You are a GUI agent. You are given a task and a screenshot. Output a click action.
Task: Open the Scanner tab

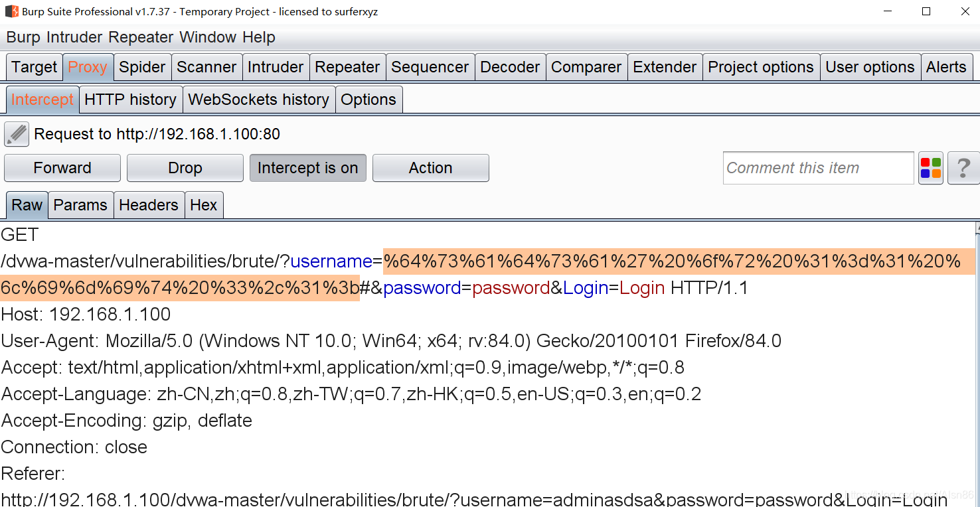[x=206, y=67]
